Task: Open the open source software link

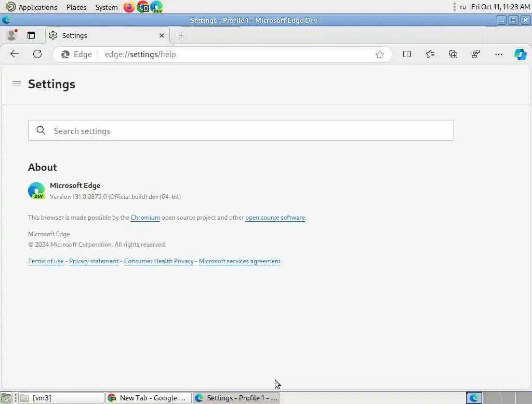Action: pyautogui.click(x=275, y=218)
